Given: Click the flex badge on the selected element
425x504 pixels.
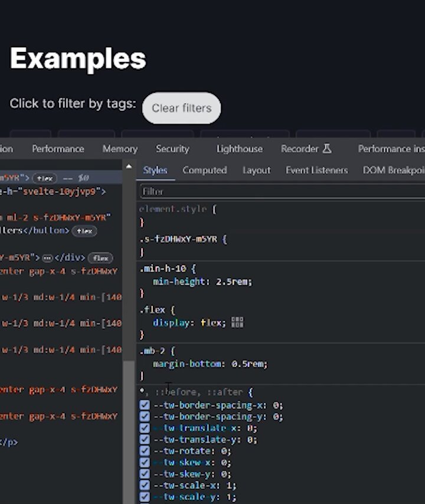Looking at the screenshot, I should pyautogui.click(x=45, y=178).
